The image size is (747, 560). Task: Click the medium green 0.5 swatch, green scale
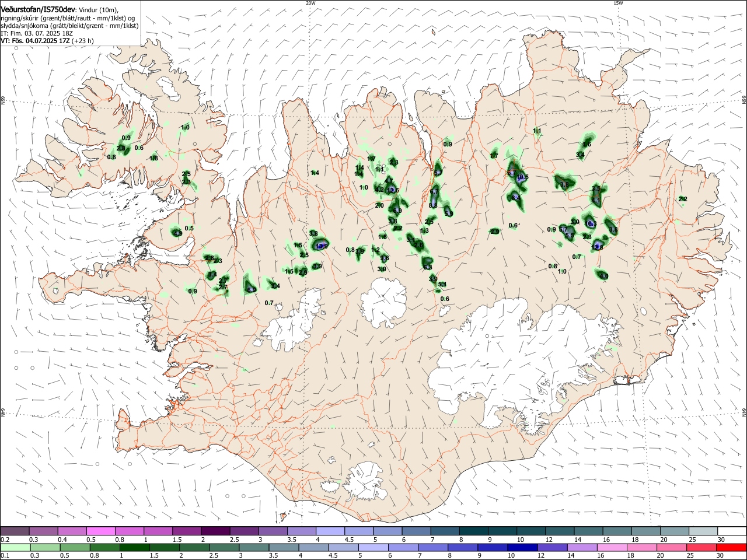(x=75, y=547)
